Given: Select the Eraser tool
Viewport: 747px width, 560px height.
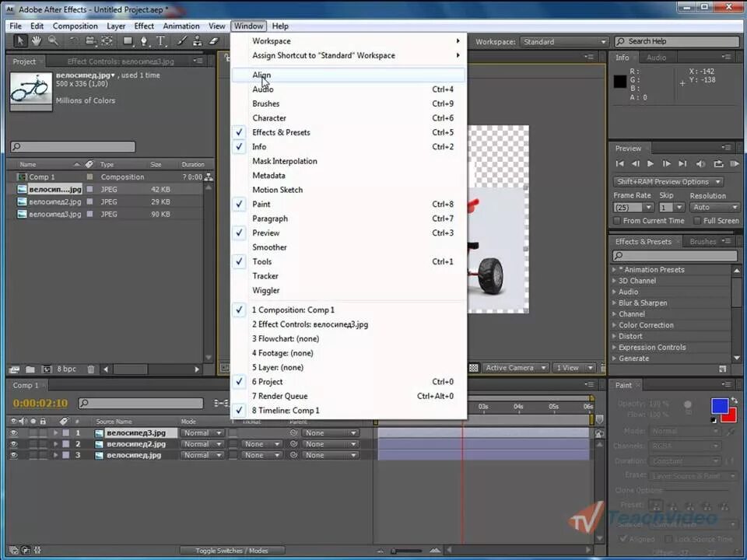Looking at the screenshot, I should click(213, 41).
